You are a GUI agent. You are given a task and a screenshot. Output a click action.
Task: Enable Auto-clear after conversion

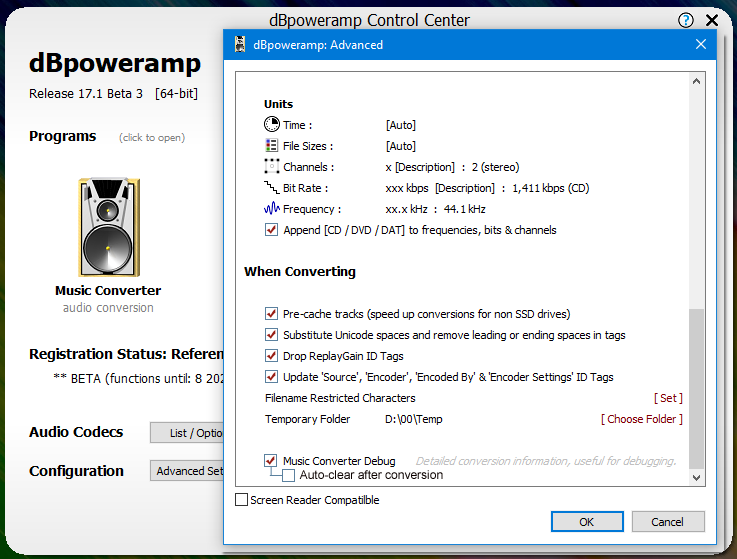[x=289, y=475]
